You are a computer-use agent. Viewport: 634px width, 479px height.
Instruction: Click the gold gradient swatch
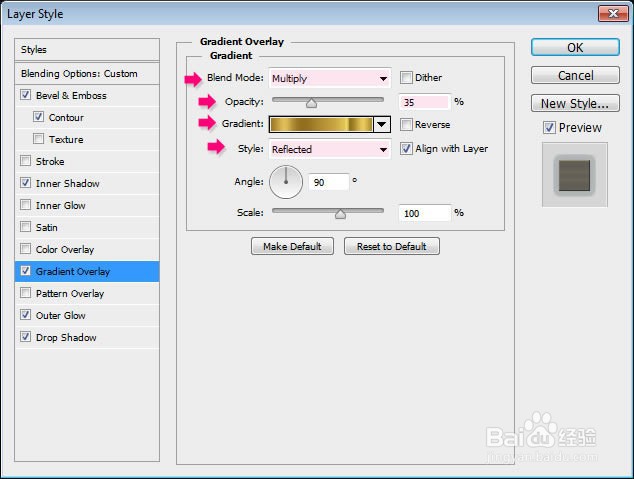click(x=321, y=124)
